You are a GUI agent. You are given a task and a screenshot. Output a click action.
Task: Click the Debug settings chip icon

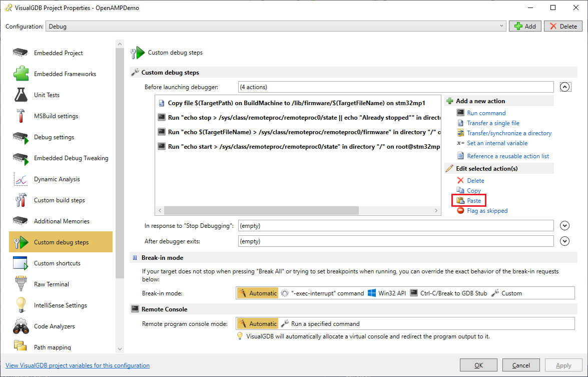(x=21, y=137)
